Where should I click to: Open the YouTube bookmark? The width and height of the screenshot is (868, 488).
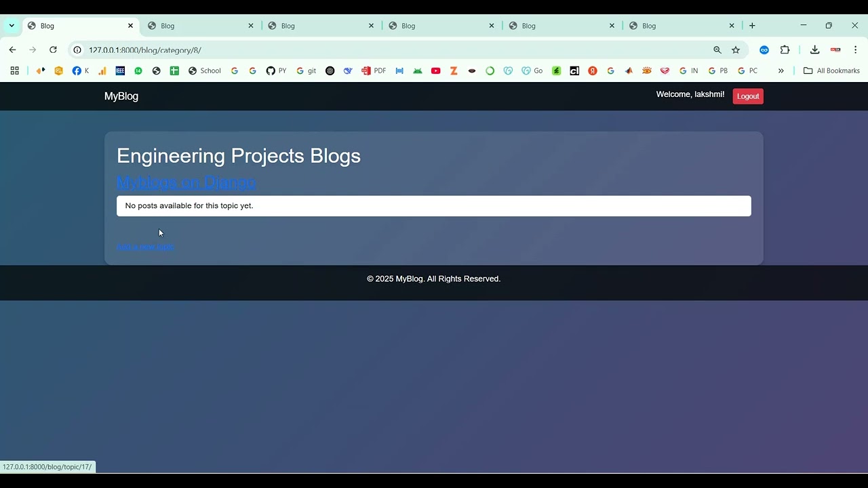pos(436,70)
